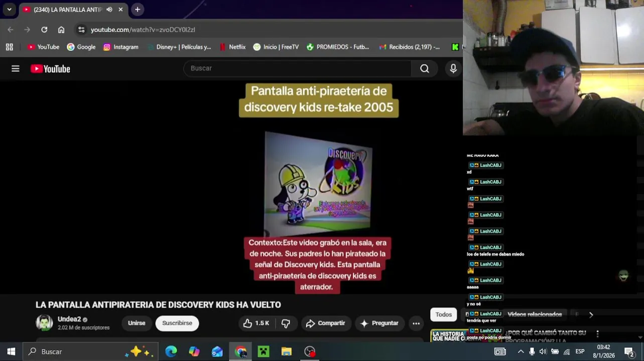Open the YouTube hamburger guide menu

point(16,69)
